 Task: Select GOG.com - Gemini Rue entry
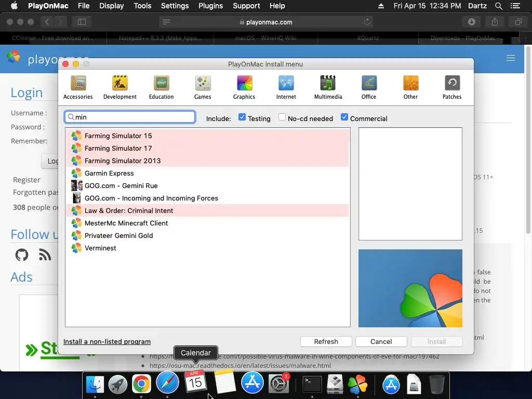207,185
